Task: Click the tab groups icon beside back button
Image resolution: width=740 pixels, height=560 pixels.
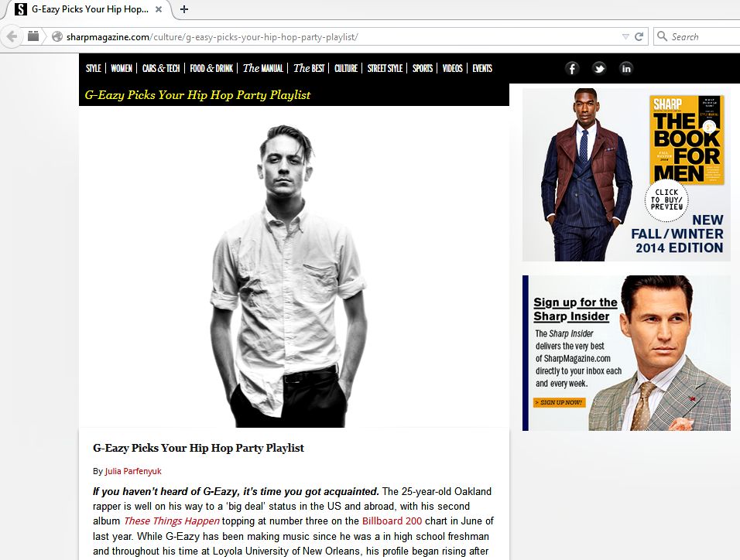Action: pyautogui.click(x=33, y=36)
